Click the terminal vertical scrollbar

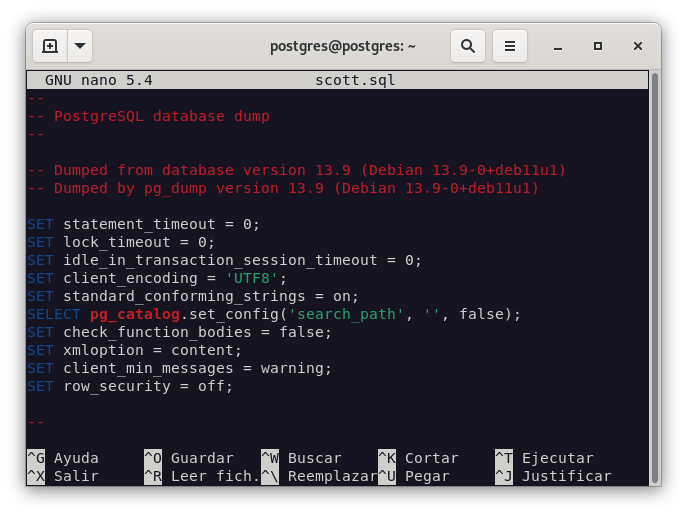click(654, 270)
